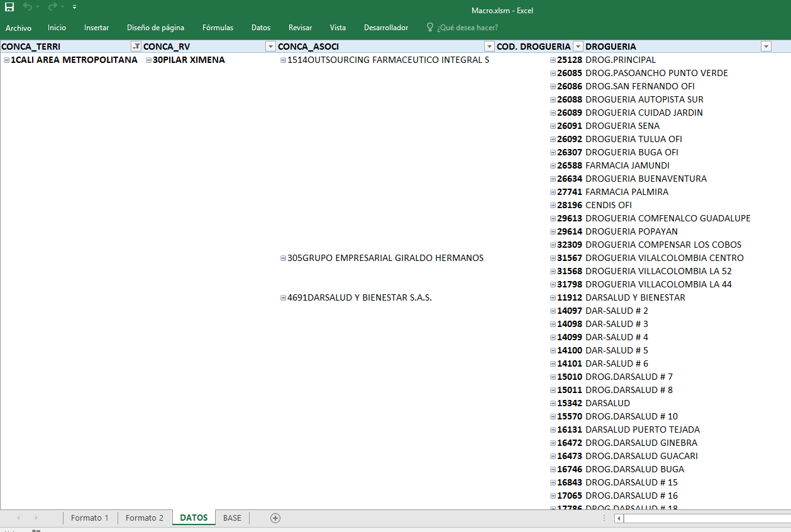Open the CONCA_RV filter dropdown
791x532 pixels.
click(270, 47)
